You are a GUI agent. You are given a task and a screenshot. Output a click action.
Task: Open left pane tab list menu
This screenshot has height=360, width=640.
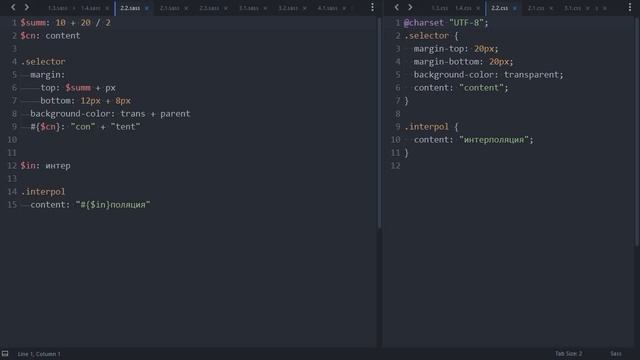[x=372, y=7]
